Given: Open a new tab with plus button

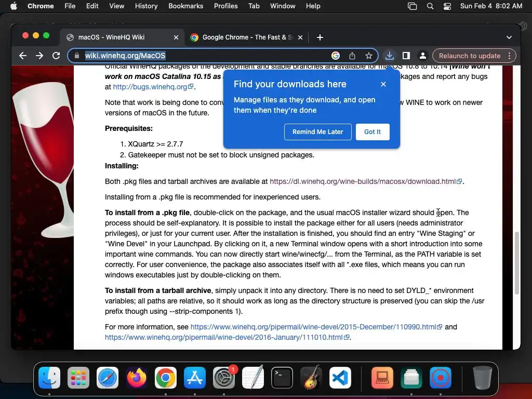Looking at the screenshot, I should point(320,37).
